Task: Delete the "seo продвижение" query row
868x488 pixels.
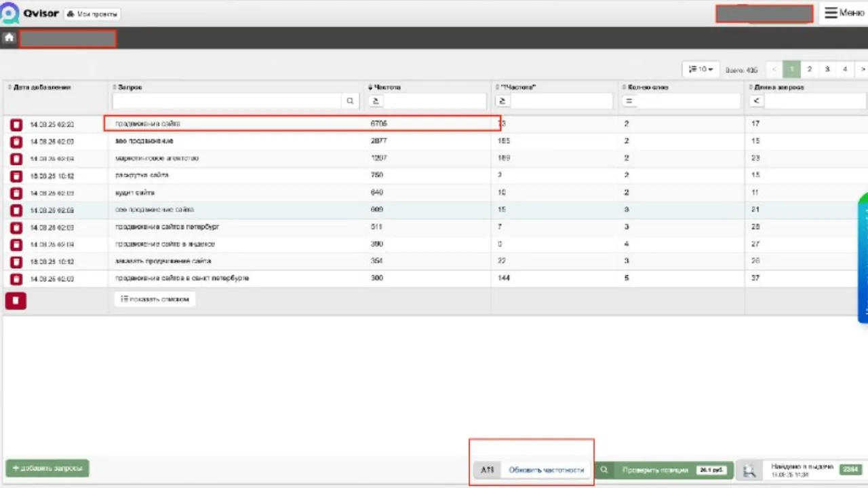Action: point(16,142)
